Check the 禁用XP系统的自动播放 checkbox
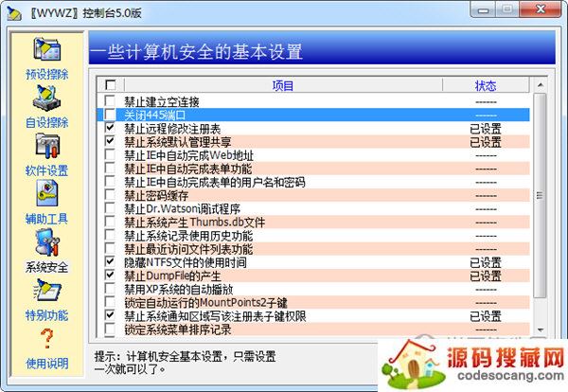This screenshot has width=568, height=392. [110, 289]
